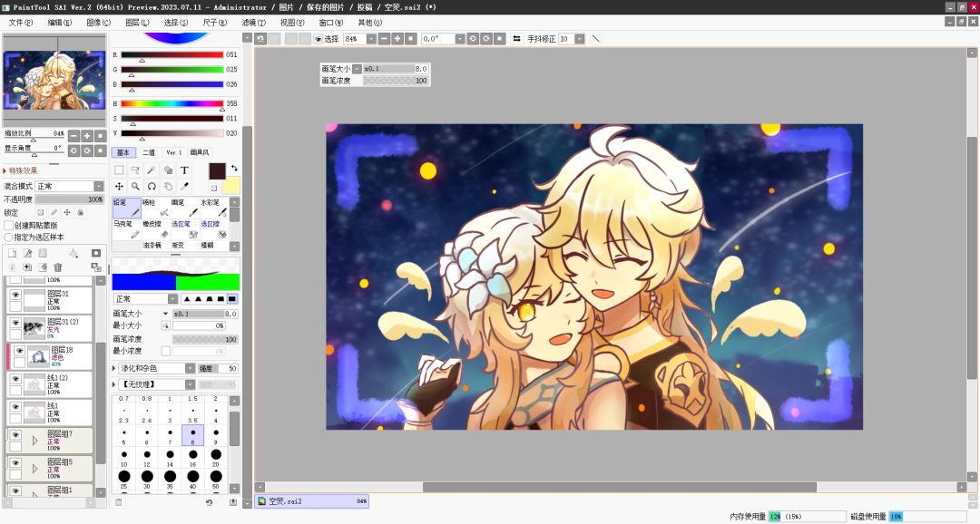Screen dimensions: 980x524
Task: Toggle the 最小浓度 checkbox
Action: pos(166,351)
